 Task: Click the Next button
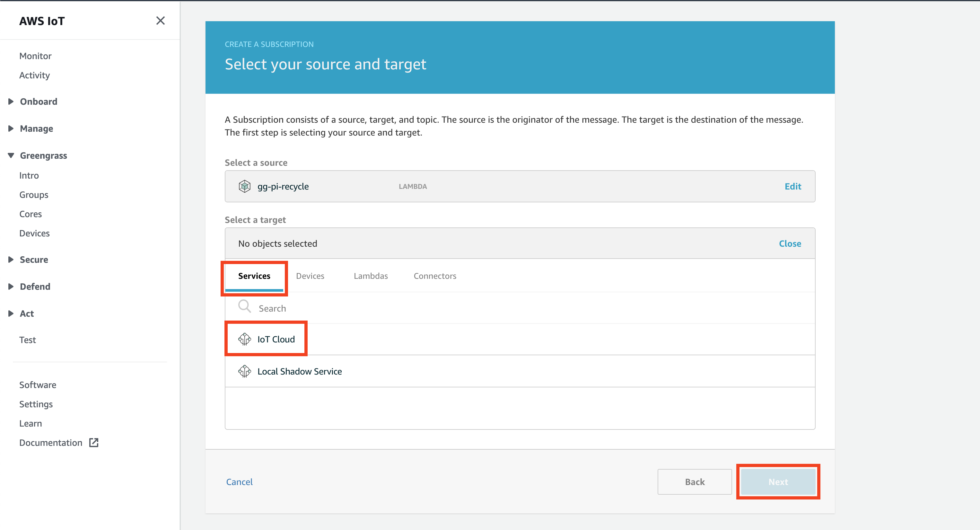click(x=778, y=482)
